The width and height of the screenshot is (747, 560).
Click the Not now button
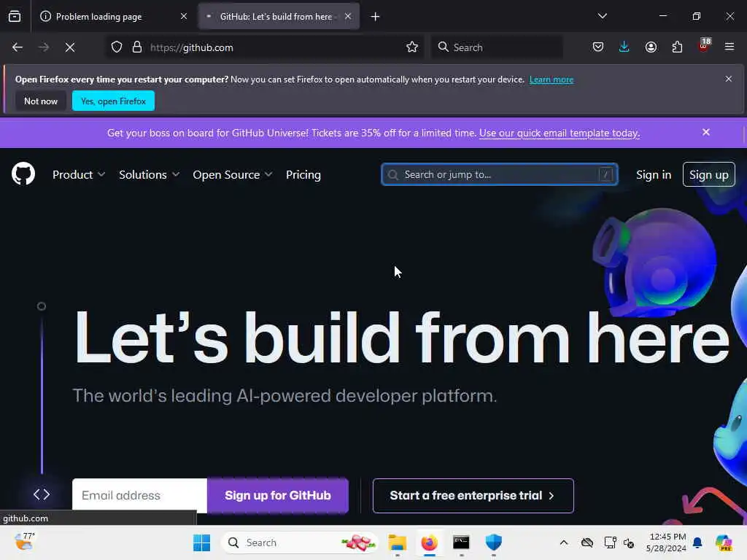coord(41,101)
